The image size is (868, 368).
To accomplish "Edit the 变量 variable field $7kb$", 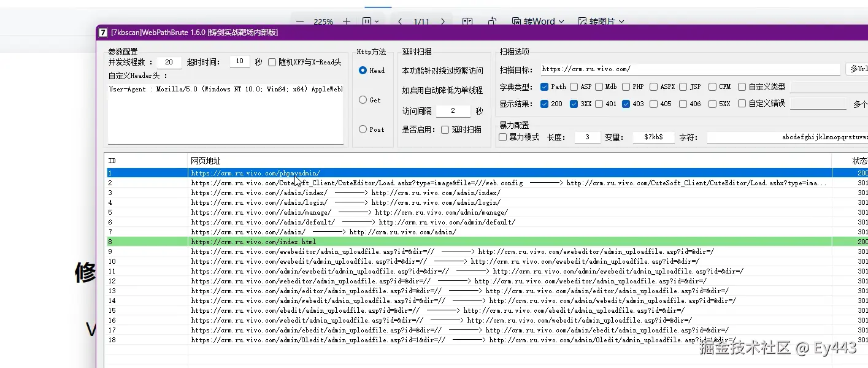I will (653, 137).
